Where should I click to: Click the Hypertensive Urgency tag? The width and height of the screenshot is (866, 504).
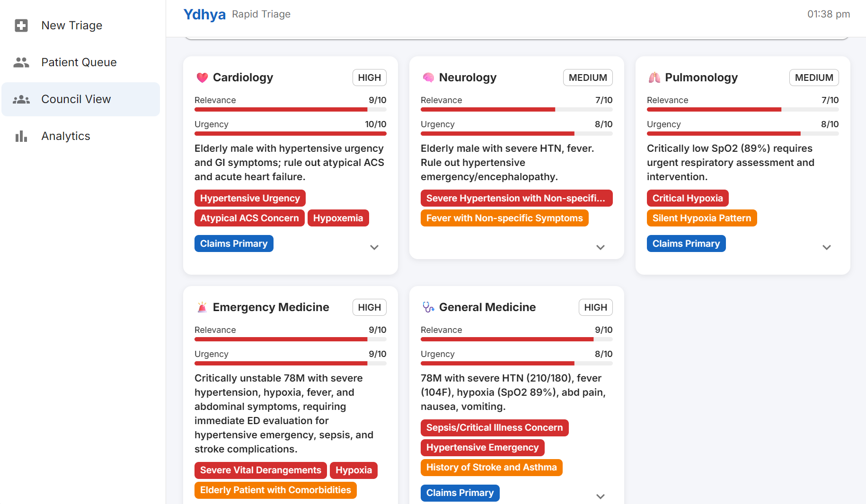click(250, 198)
